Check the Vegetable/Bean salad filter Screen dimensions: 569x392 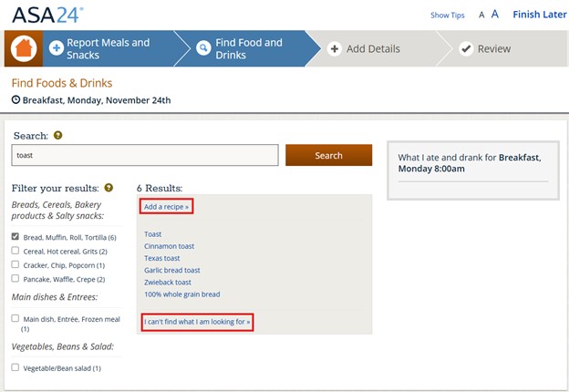16,367
